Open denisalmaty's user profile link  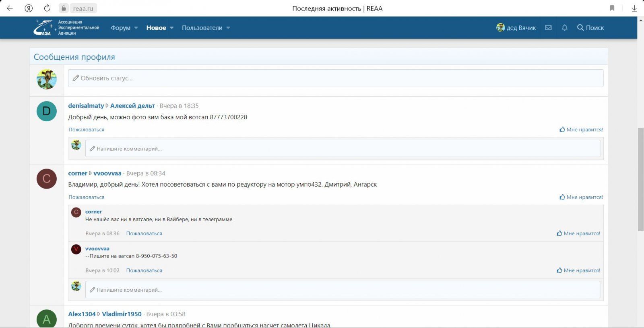pos(86,106)
